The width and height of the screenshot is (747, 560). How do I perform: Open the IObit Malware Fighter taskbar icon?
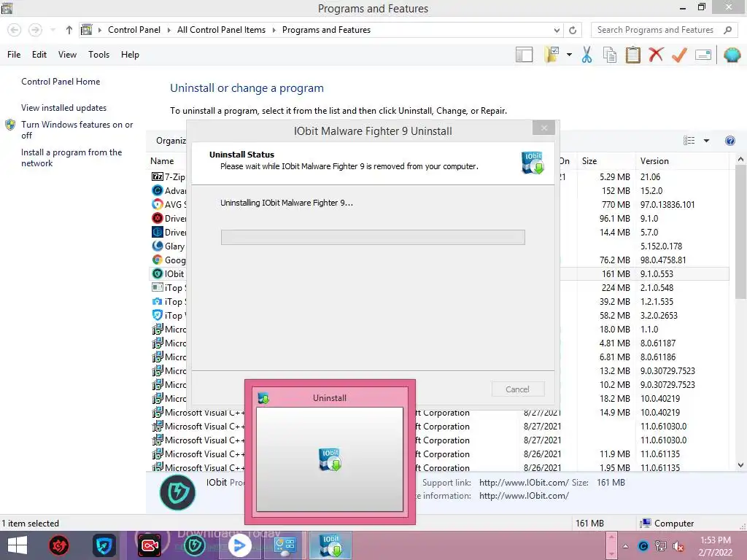point(194,545)
